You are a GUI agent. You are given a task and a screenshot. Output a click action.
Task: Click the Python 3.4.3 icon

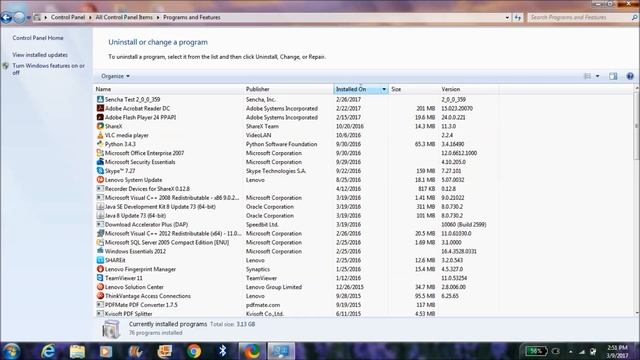point(100,144)
